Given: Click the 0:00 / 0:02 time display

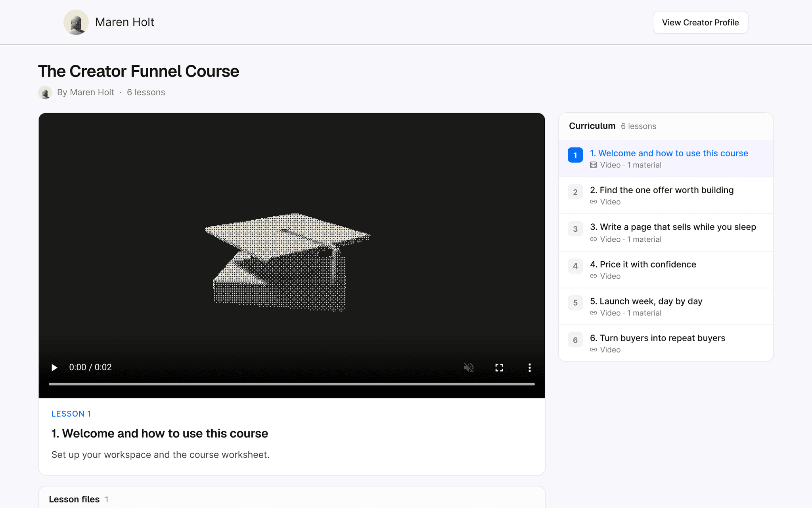Looking at the screenshot, I should [90, 368].
